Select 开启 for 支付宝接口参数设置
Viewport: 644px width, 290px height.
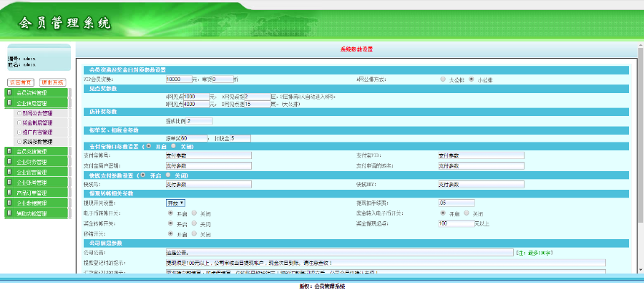point(148,146)
